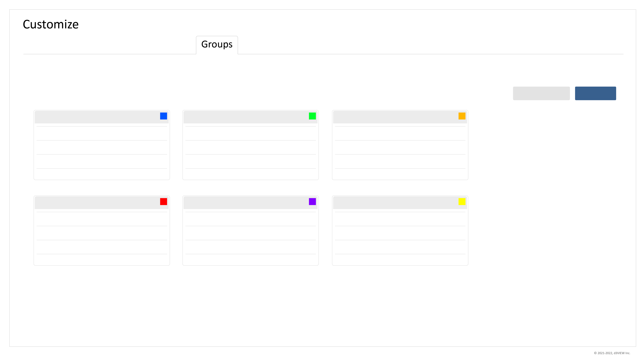Image resolution: width=644 pixels, height=362 pixels.
Task: Click the Customize page heading
Action: 51,24
